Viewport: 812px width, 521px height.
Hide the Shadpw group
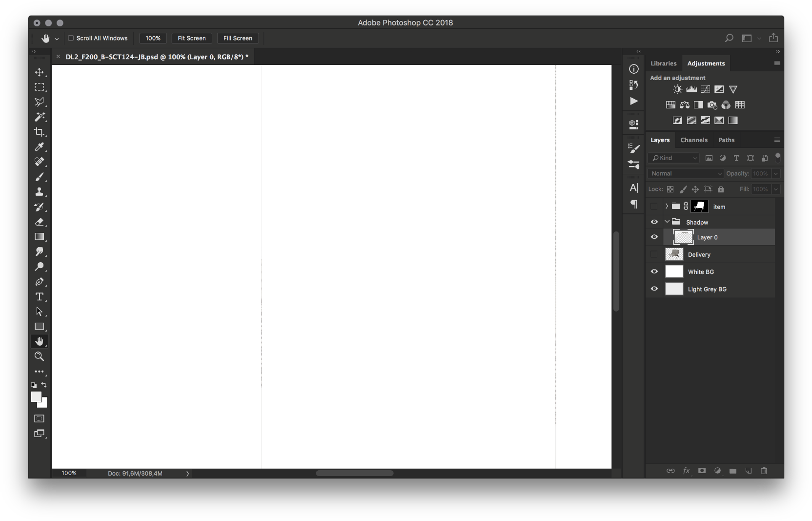(x=654, y=222)
